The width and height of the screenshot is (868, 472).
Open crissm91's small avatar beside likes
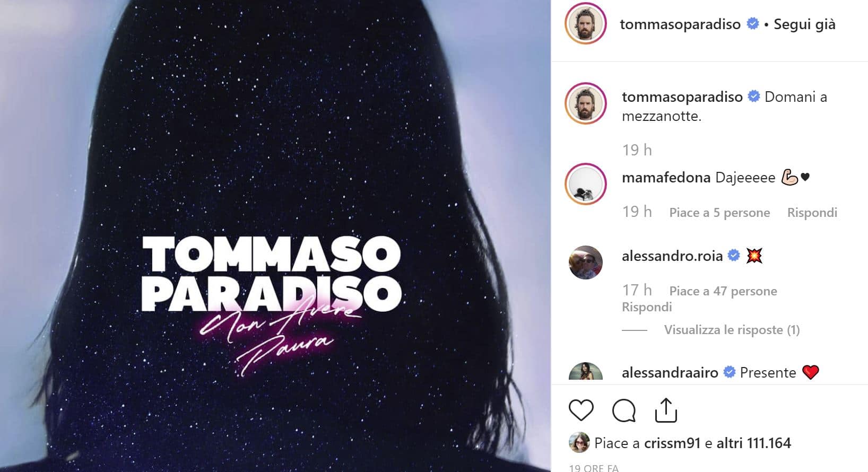[579, 443]
